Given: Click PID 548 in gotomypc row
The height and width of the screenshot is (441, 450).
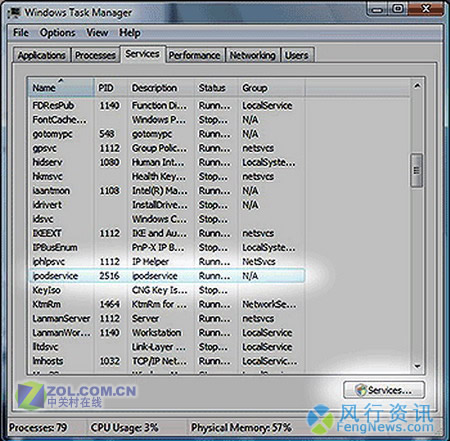Looking at the screenshot, I should (107, 134).
